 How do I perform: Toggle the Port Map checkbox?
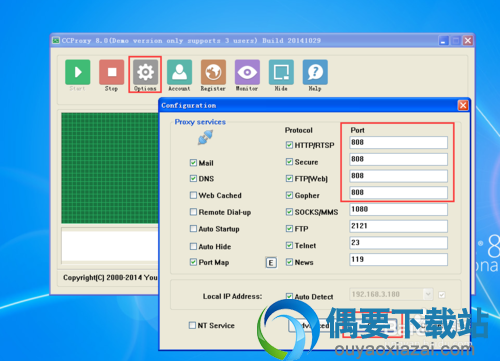193,262
